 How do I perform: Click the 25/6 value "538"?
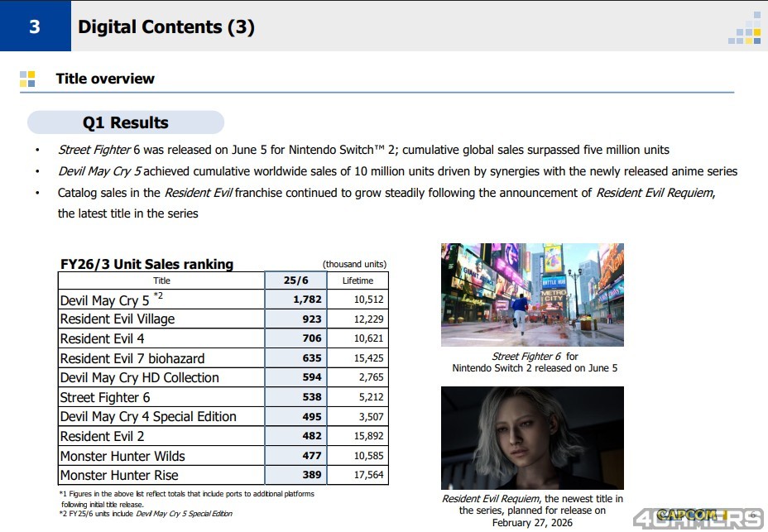311,397
